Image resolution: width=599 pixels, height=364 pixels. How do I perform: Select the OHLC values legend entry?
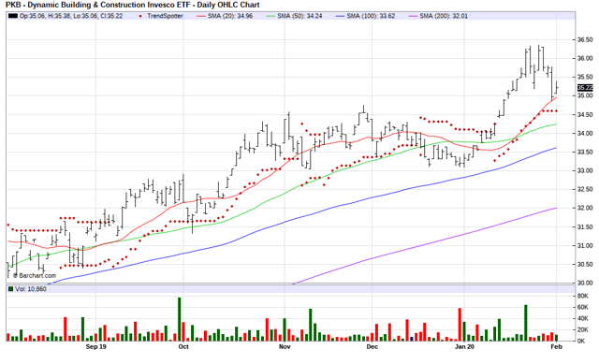coord(71,16)
